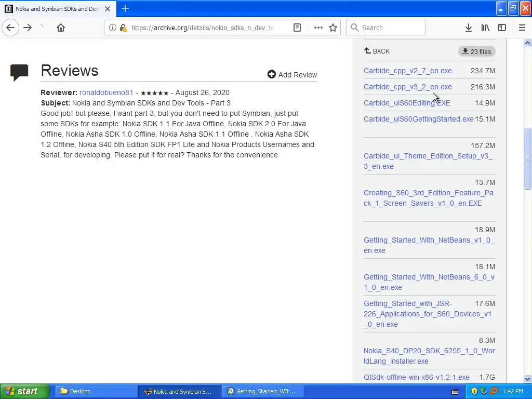Screen dimensions: 532x399
Task: Click the page vertical scrollbar thumb
Action: tap(527, 158)
